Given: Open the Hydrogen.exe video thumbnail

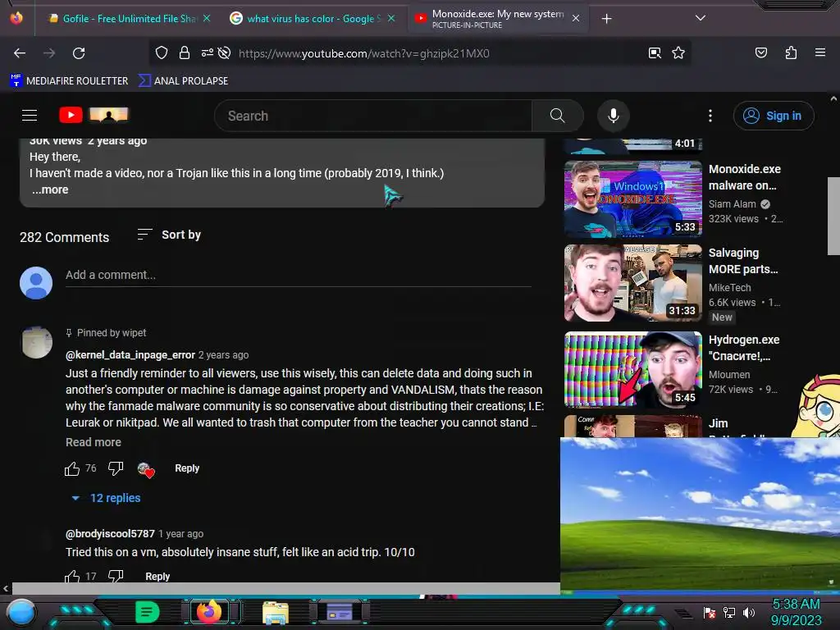Looking at the screenshot, I should coord(632,370).
